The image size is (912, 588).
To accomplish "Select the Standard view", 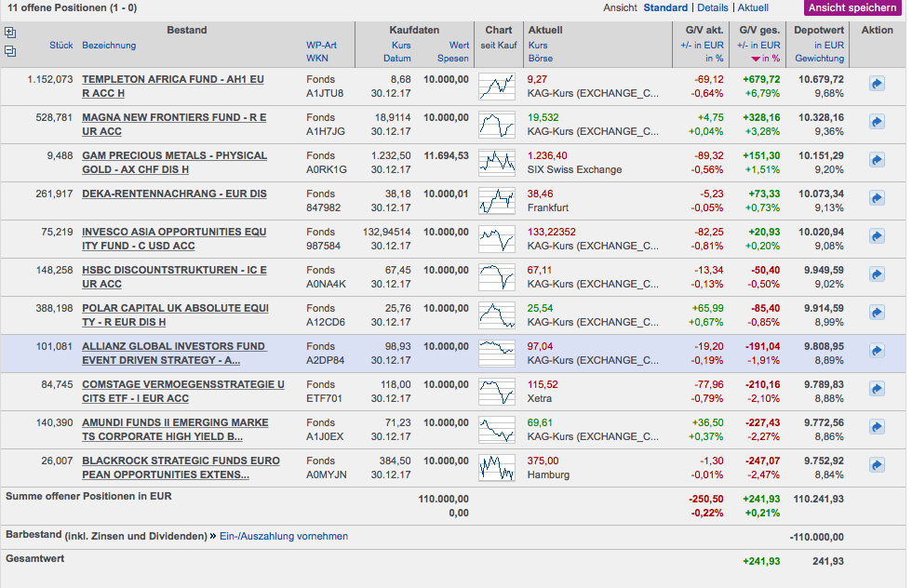I will (x=665, y=7).
